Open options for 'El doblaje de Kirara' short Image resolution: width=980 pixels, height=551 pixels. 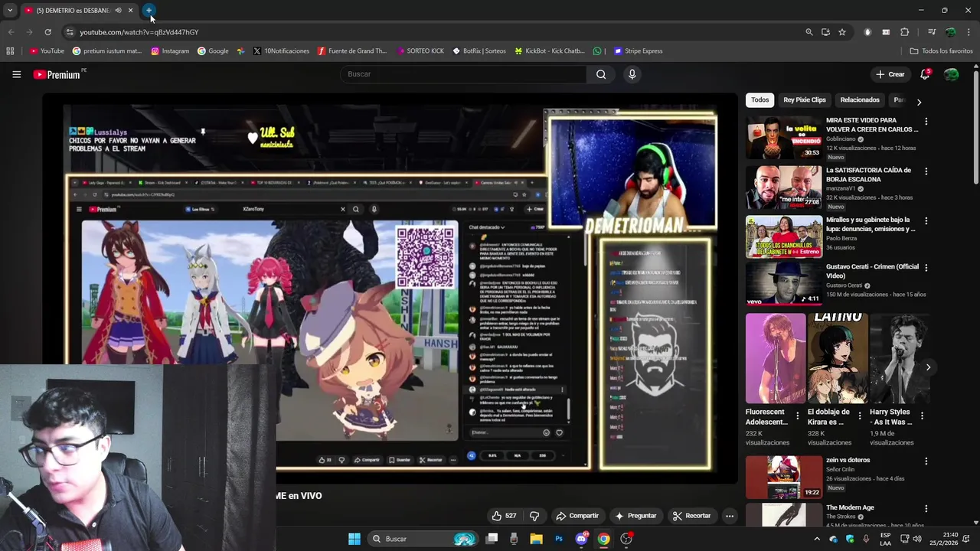(859, 416)
